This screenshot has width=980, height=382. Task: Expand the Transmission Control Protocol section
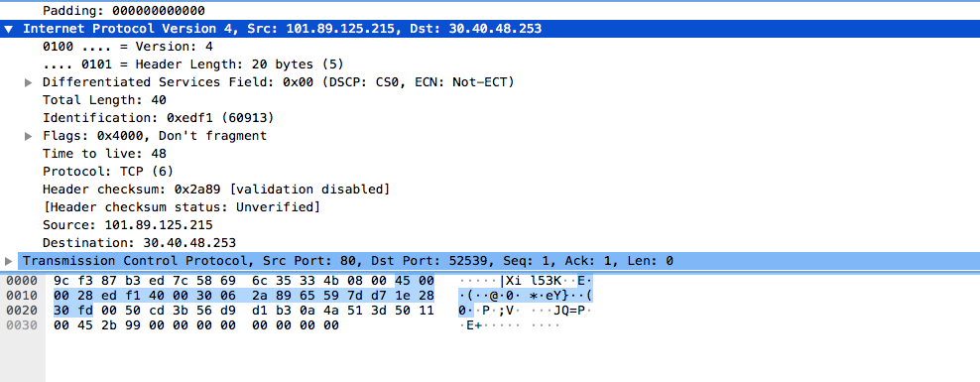tap(8, 261)
